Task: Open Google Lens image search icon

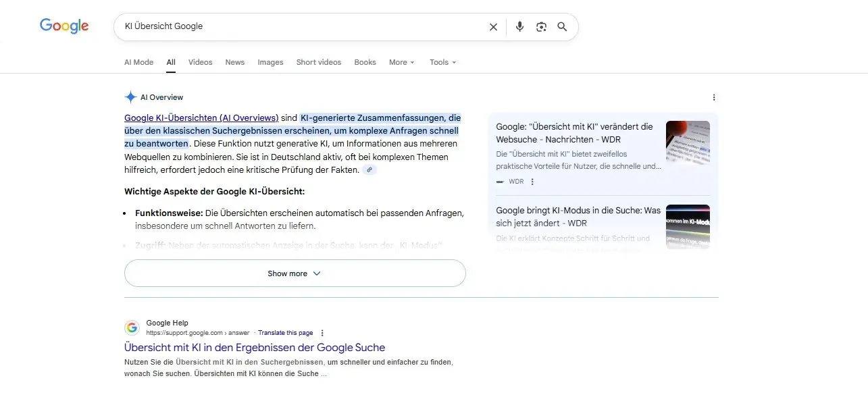Action: coord(540,26)
